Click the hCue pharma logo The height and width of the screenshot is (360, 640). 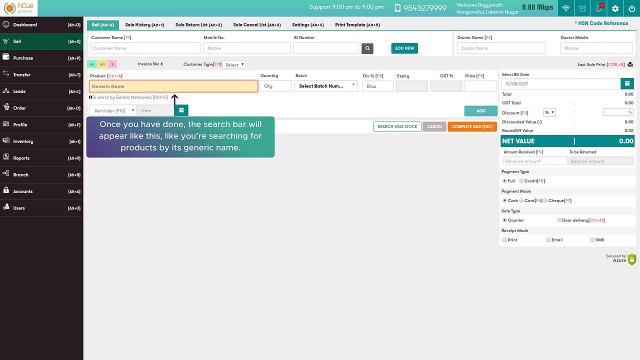click(x=19, y=8)
